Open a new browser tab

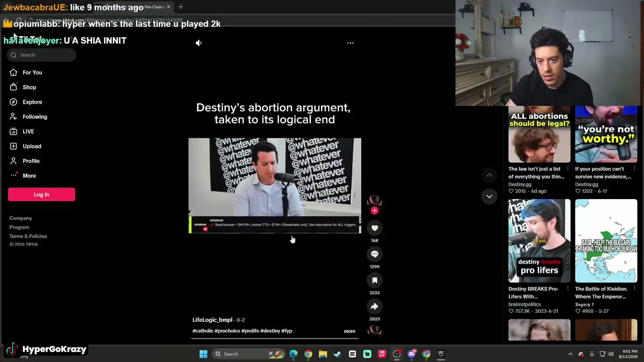[181, 7]
